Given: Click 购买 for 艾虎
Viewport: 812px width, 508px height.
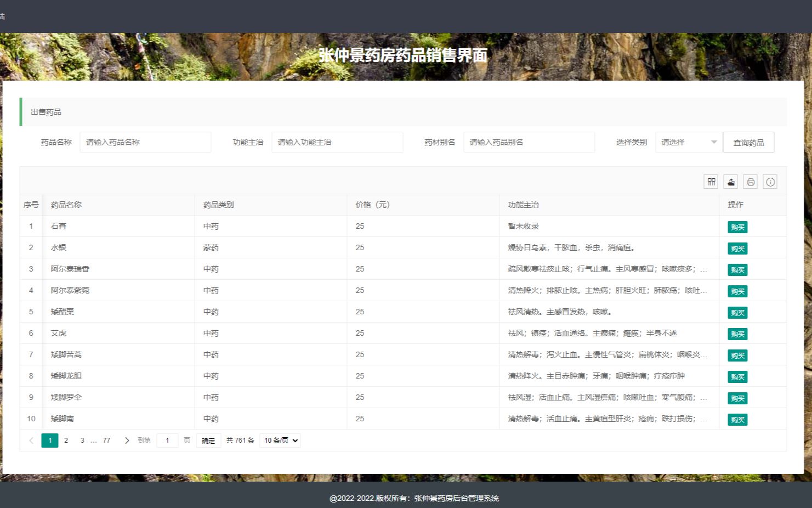Looking at the screenshot, I should pos(737,334).
